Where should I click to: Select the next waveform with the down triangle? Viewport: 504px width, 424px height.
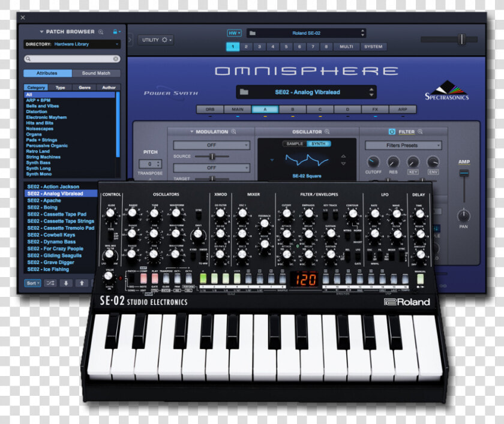click(343, 164)
